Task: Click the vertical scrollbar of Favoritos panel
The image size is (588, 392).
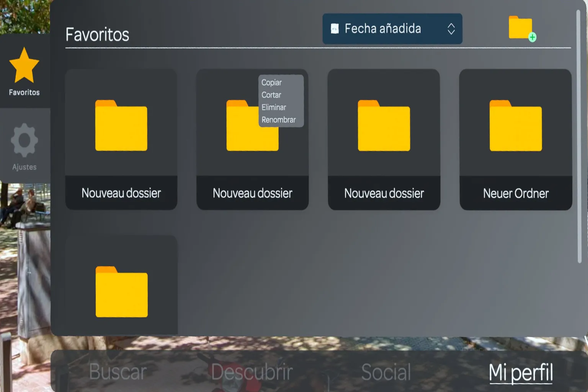Action: (580, 136)
